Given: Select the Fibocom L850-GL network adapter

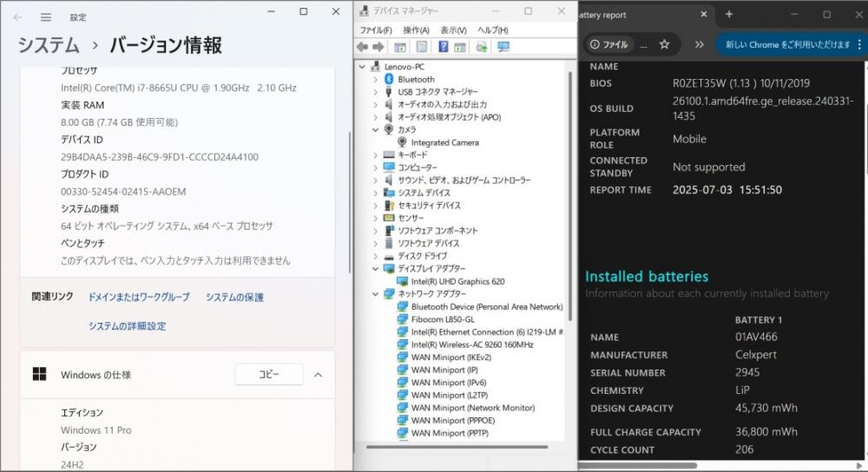Looking at the screenshot, I should click(443, 319).
